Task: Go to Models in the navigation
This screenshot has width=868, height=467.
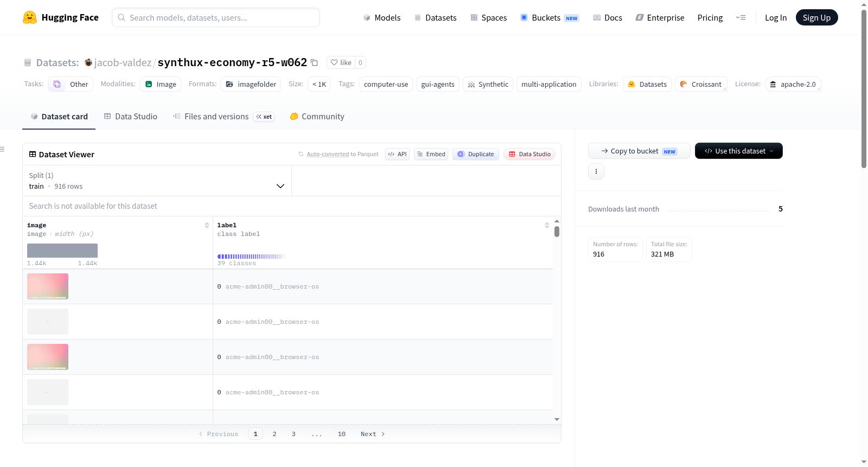Action: (382, 17)
